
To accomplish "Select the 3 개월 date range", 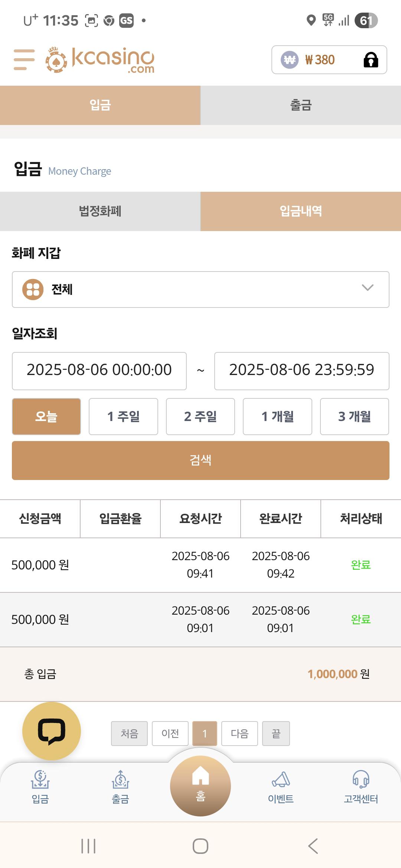I will pos(355,417).
